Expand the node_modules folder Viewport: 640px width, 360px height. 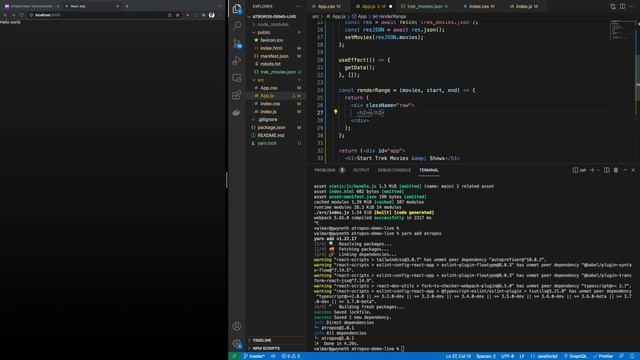click(x=273, y=24)
